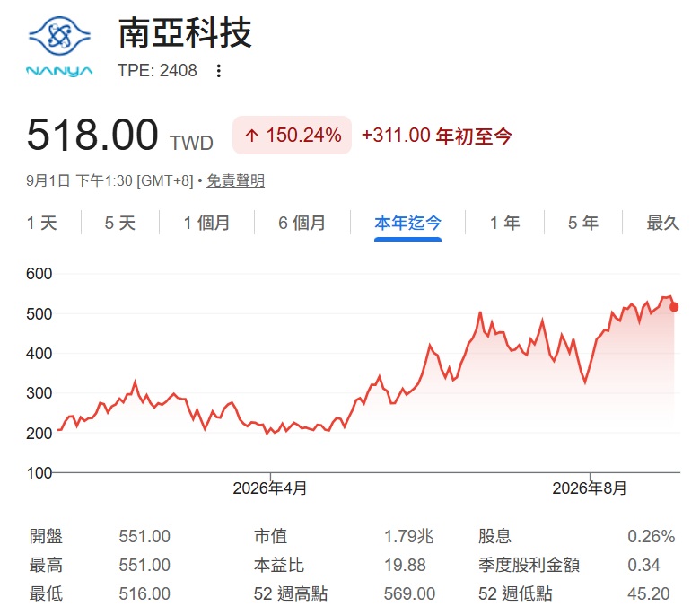Screen dimensions: 700x615
Task: Click the 100 y-axis label
Action: pos(39,473)
